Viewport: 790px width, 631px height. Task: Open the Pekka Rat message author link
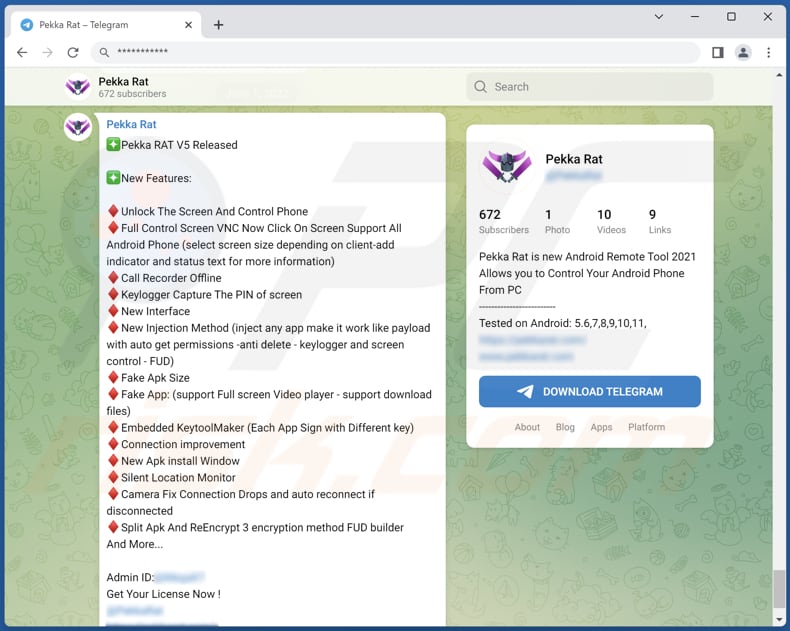(131, 124)
